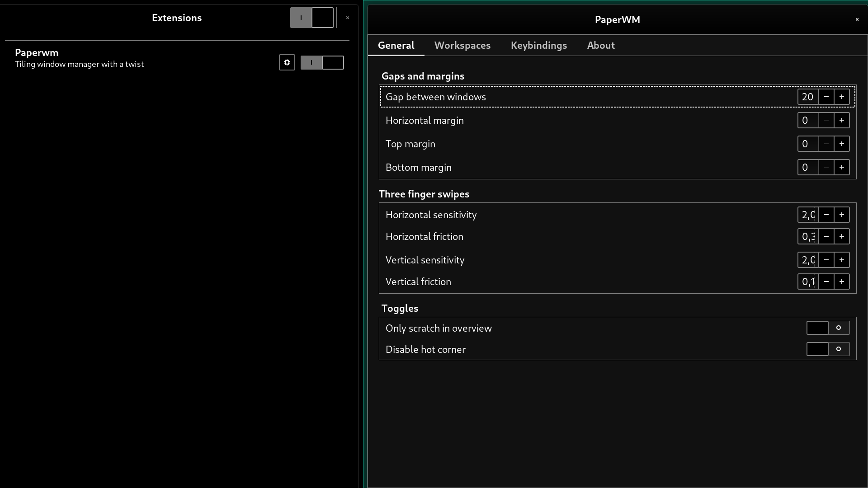This screenshot has height=488, width=868.
Task: Decrease Horizontal sensitivity value
Action: [826, 215]
